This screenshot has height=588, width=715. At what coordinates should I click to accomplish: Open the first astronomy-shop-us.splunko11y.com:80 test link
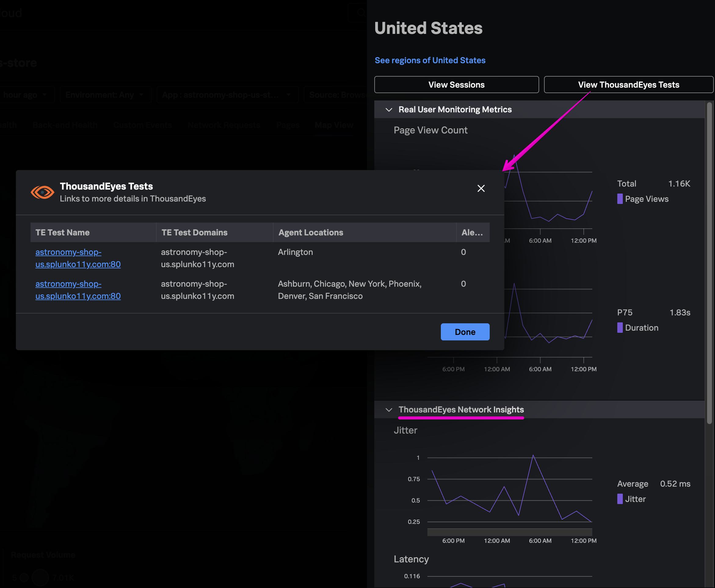(78, 258)
